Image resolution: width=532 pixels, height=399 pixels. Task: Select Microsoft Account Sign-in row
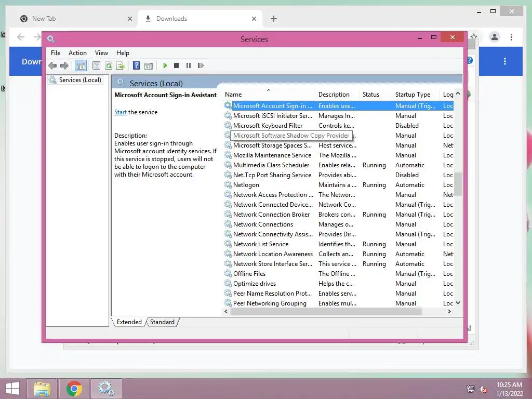coord(338,106)
